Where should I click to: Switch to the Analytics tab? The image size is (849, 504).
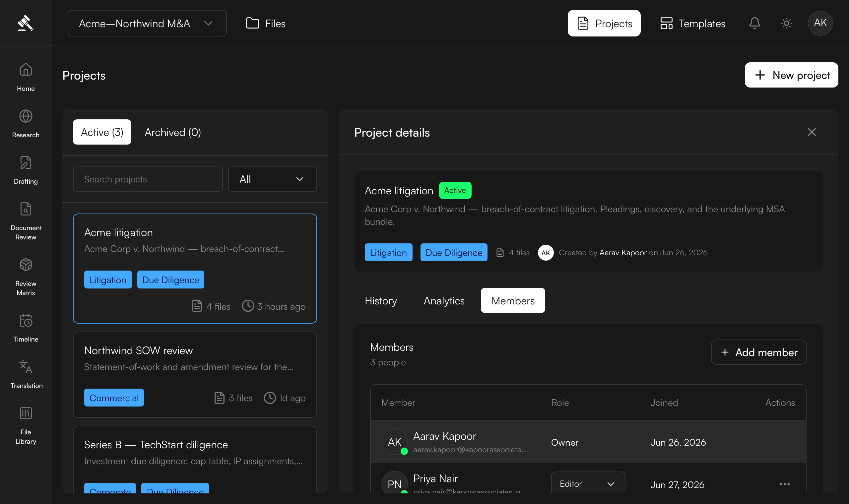[x=444, y=300]
